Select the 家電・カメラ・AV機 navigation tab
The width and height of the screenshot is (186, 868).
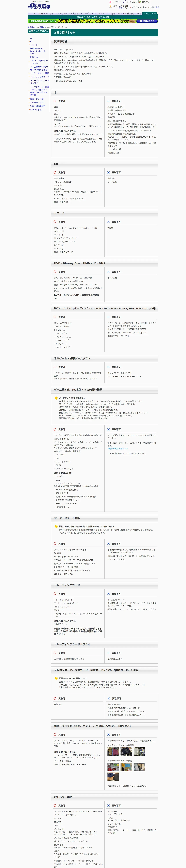(x=120, y=14)
